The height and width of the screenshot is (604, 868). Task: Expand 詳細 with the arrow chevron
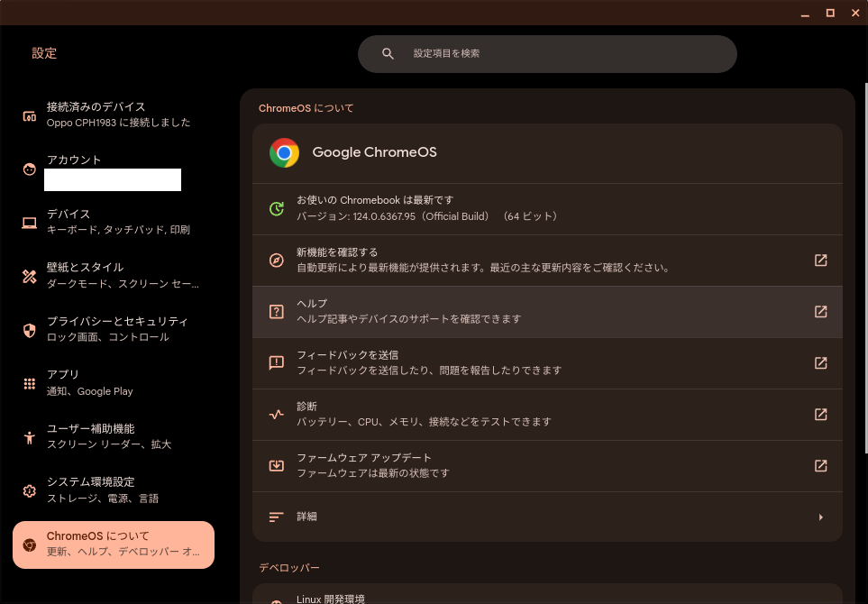click(820, 517)
